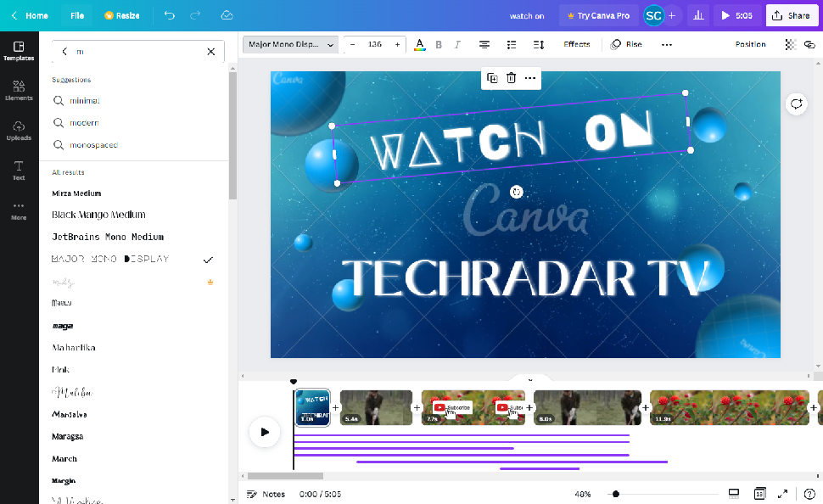
Task: Change the text alignment
Action: click(484, 45)
